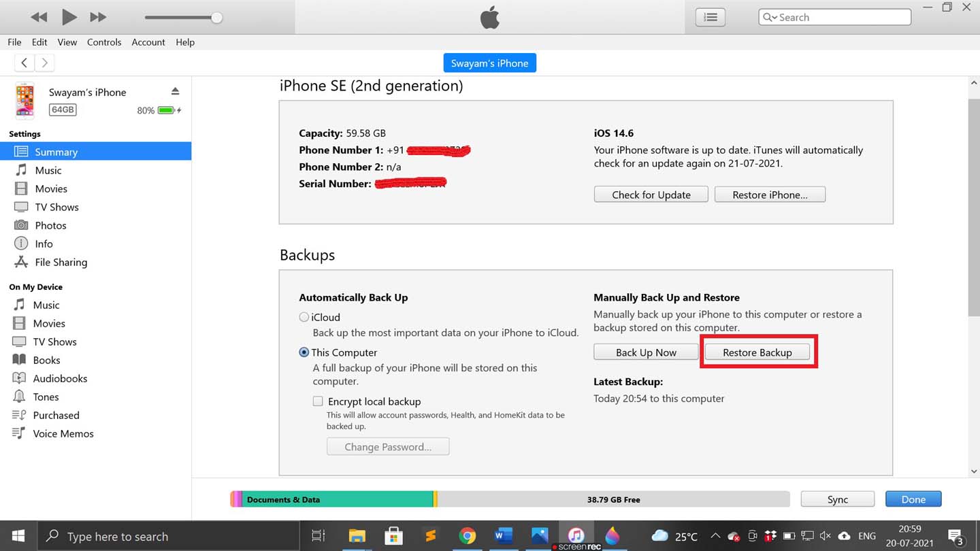
Task: Open the list view icon near search
Action: click(x=710, y=17)
